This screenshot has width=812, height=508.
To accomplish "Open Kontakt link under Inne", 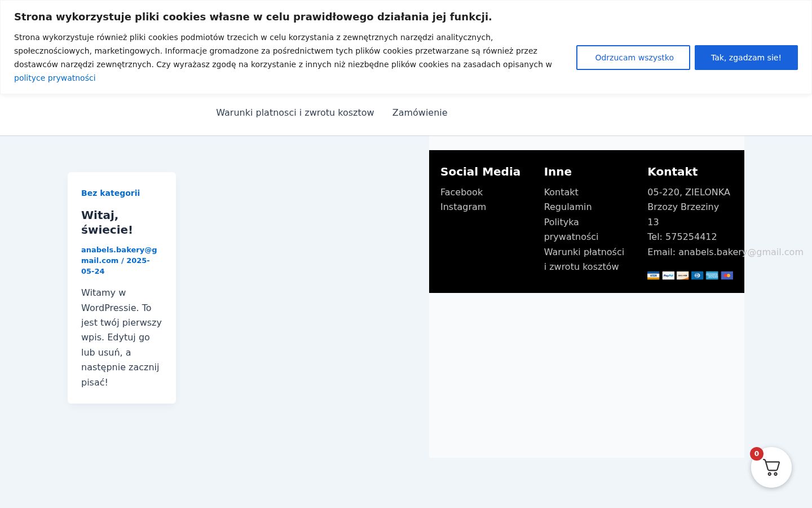I will pos(561,192).
